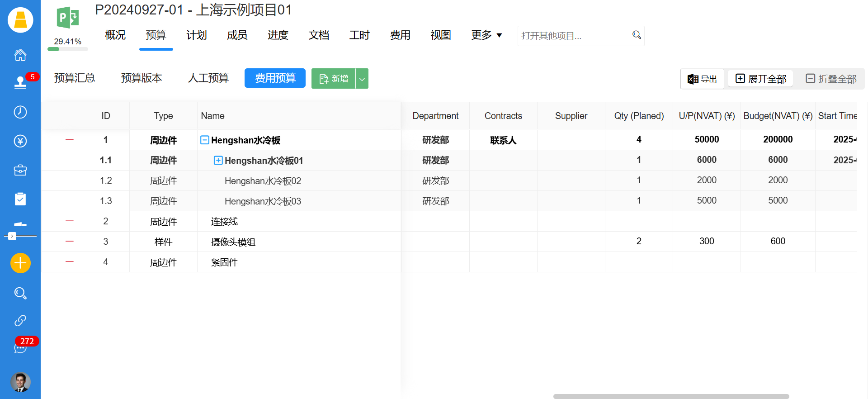
Task: Click the home icon in the sidebar
Action: [x=20, y=55]
